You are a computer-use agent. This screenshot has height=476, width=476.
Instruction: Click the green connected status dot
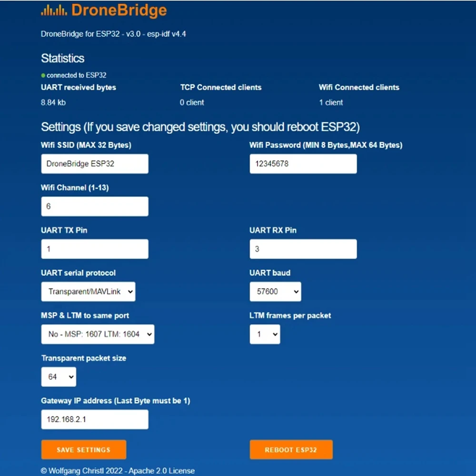click(43, 75)
